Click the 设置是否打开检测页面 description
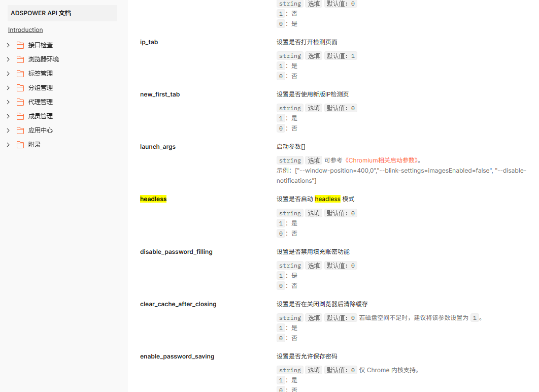The width and height of the screenshot is (539, 392). (x=307, y=42)
